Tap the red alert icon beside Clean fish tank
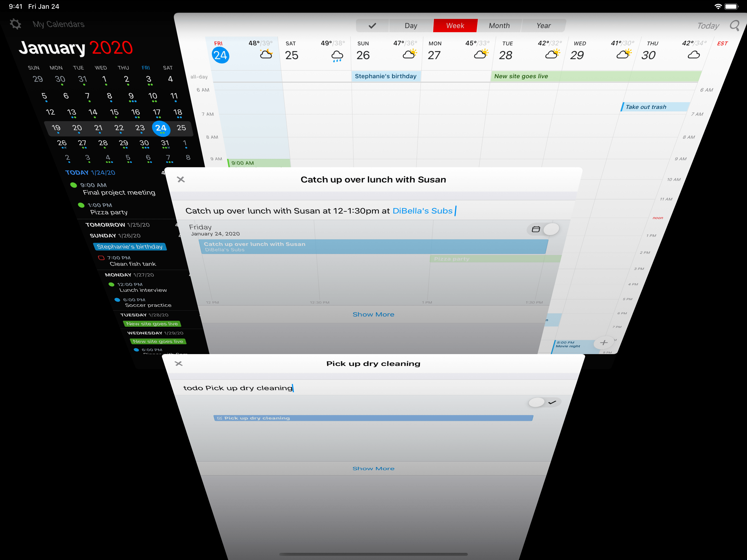 coord(102,258)
